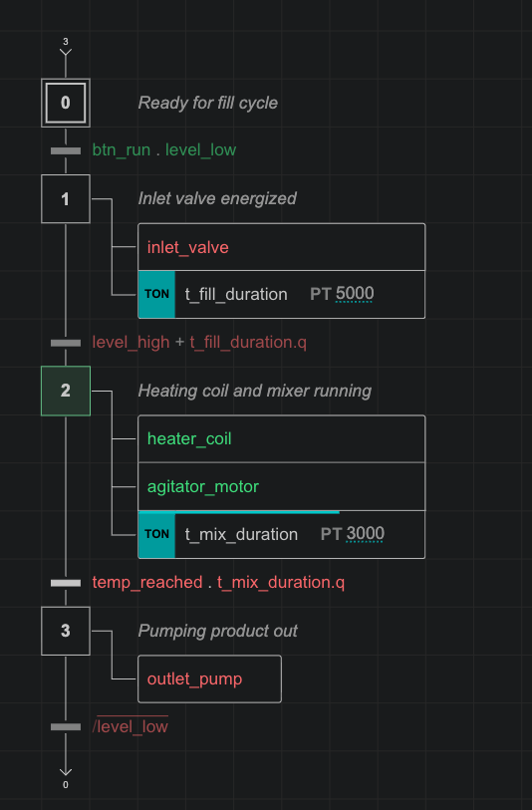This screenshot has height=810, width=532.
Task: Select active step 2 box
Action: [x=66, y=392]
